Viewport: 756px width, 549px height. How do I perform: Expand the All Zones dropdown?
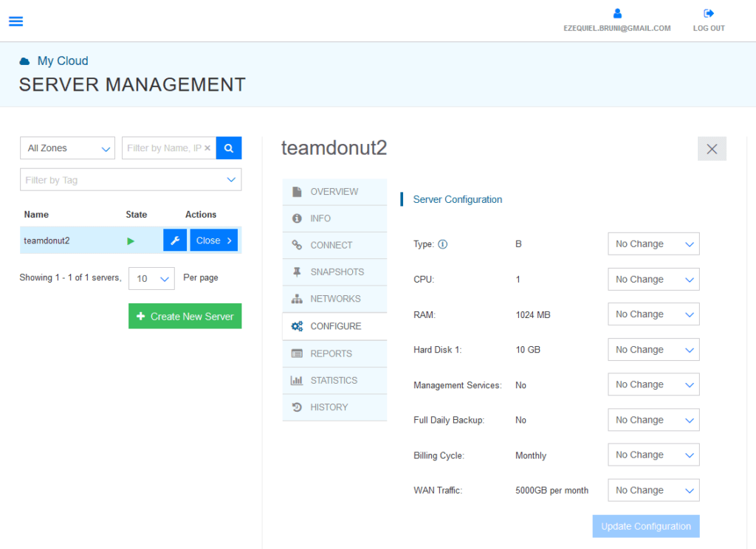tap(67, 148)
